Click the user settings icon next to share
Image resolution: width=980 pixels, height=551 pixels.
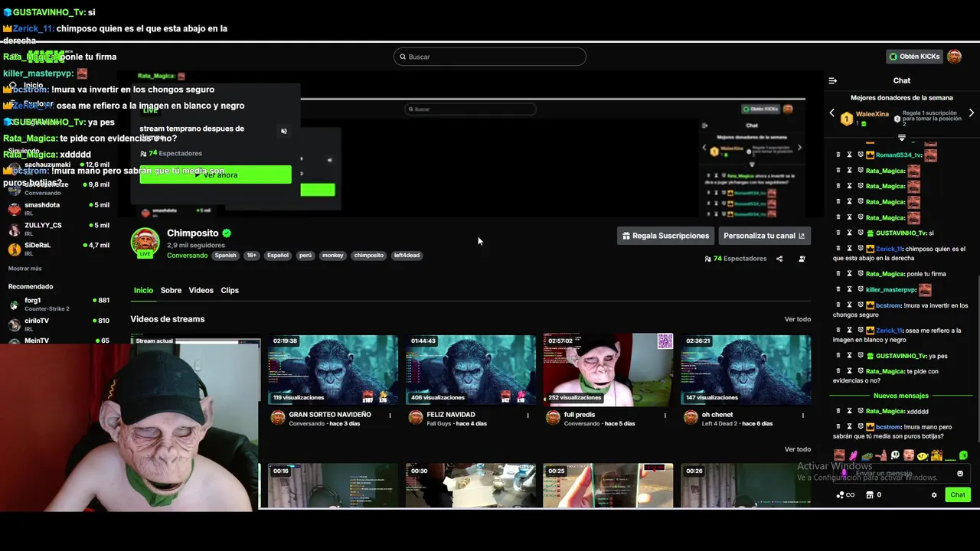[802, 259]
